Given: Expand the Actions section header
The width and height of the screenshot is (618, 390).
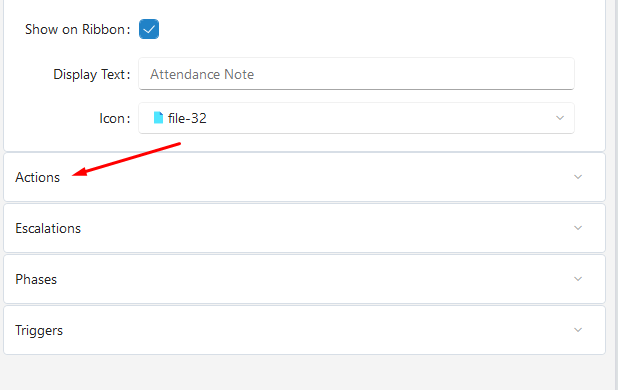Looking at the screenshot, I should point(304,177).
